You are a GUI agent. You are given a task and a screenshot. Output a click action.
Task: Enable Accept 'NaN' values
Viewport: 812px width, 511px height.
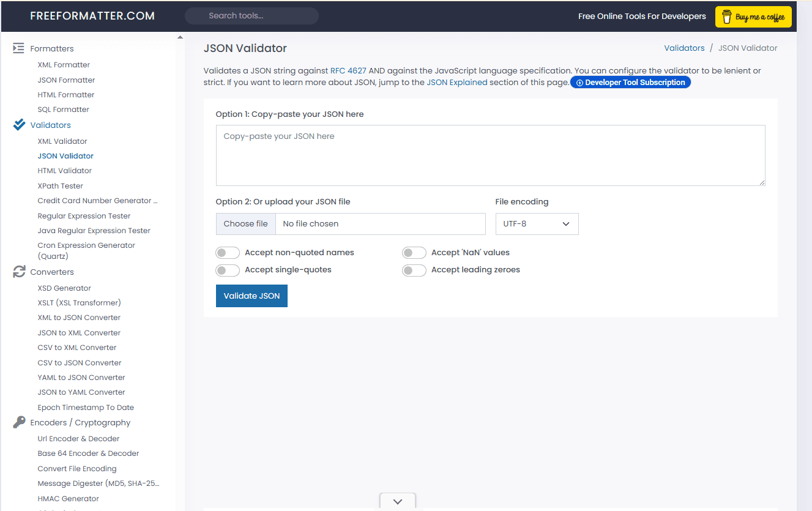(x=414, y=252)
